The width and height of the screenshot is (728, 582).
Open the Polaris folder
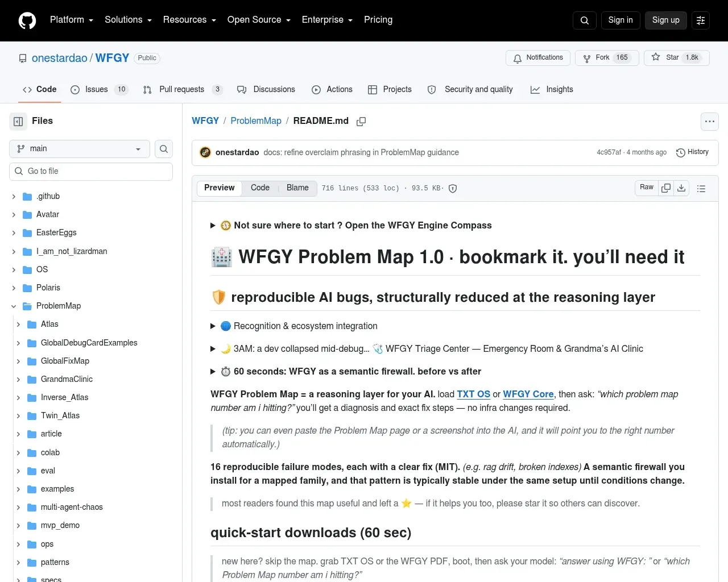[x=48, y=288]
